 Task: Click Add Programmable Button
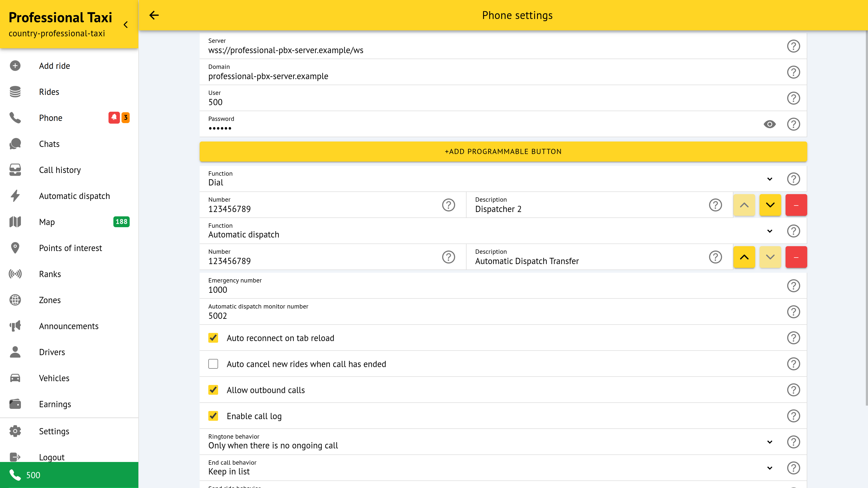(x=503, y=152)
